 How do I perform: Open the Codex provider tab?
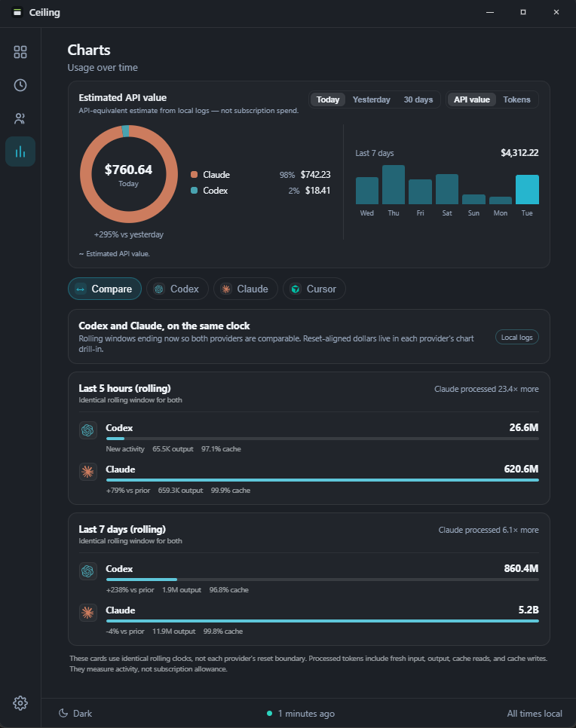[177, 289]
